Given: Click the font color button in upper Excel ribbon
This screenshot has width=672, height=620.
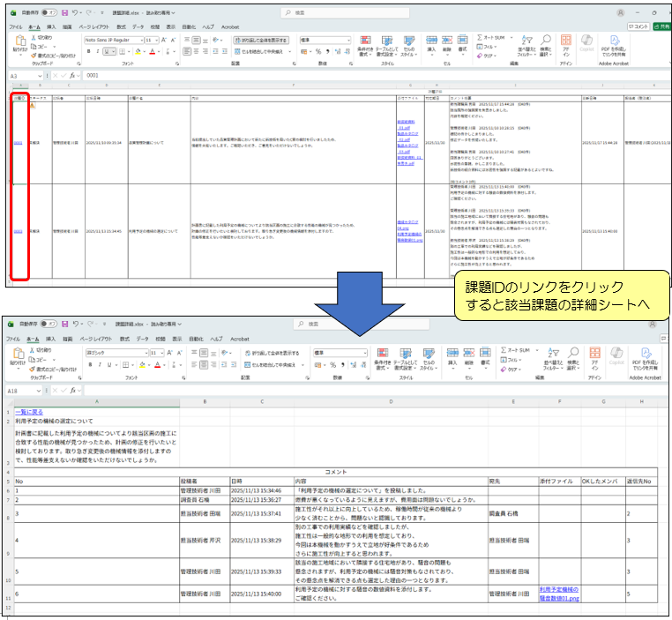Looking at the screenshot, I should pyautogui.click(x=152, y=51).
